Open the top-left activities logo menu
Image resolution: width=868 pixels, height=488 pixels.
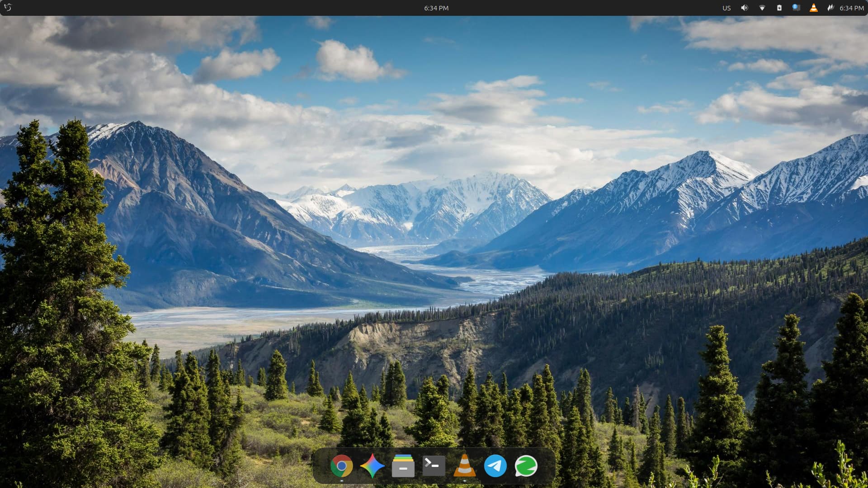(8, 8)
